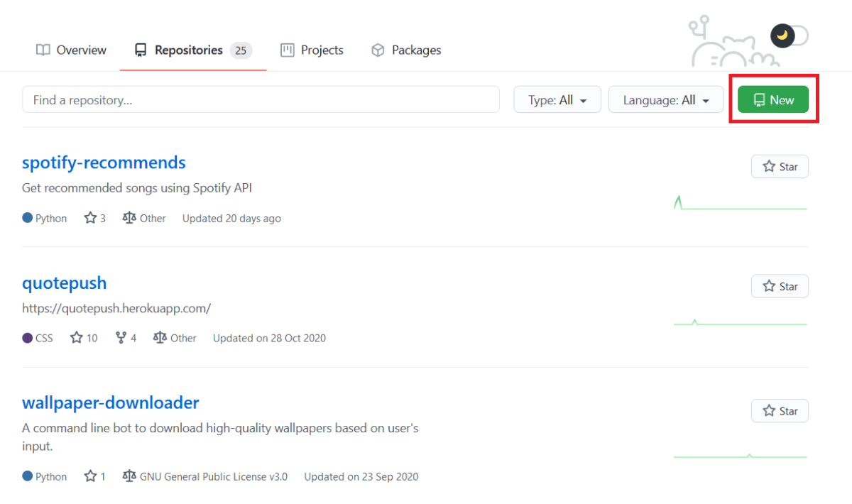Viewport: 852px width, 504px height.
Task: Focus the Find a repository search field
Action: 261,100
